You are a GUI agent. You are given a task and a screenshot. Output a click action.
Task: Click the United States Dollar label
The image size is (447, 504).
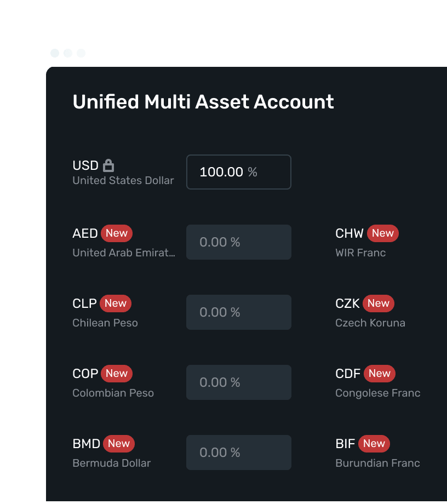[123, 180]
